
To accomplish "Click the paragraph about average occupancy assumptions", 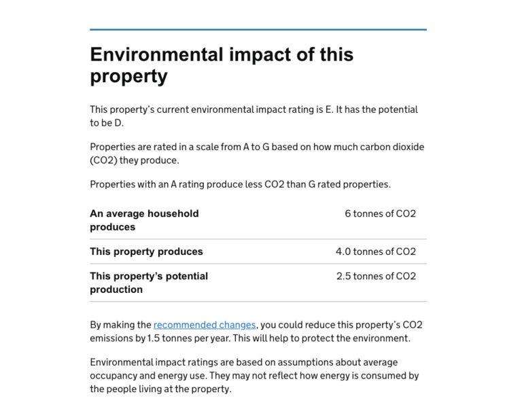I will pos(254,375).
